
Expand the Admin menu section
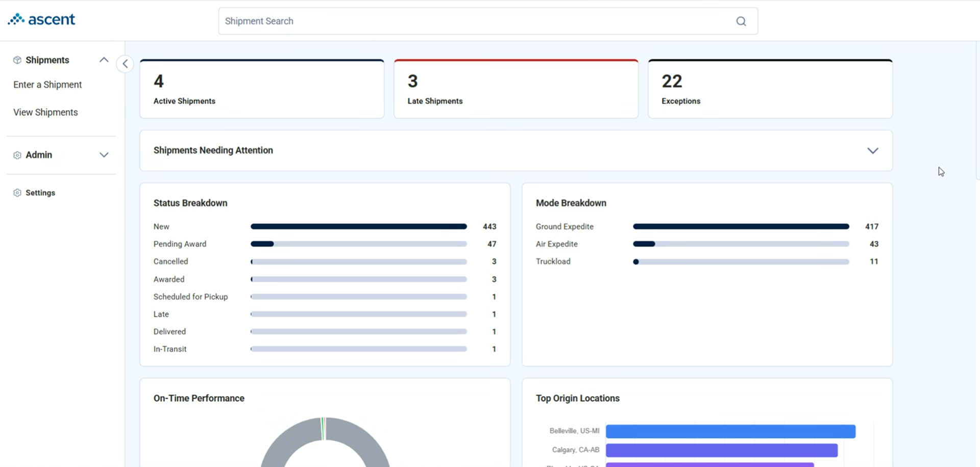coord(104,155)
